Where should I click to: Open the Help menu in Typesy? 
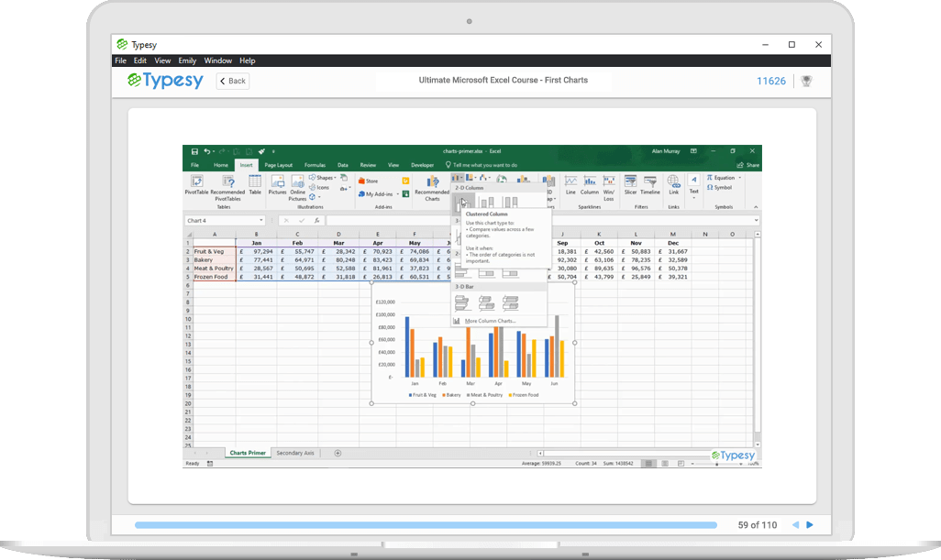pyautogui.click(x=248, y=60)
